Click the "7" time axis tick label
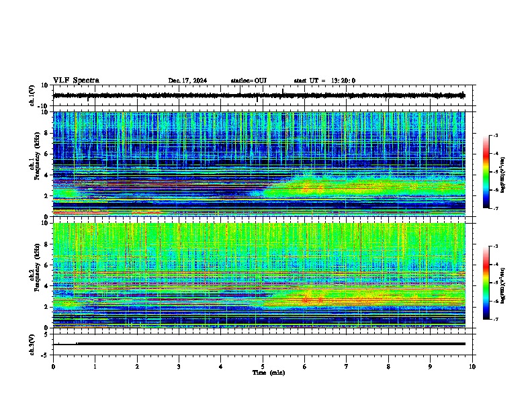Image resolution: width=532 pixels, height=411 pixels. point(347,367)
